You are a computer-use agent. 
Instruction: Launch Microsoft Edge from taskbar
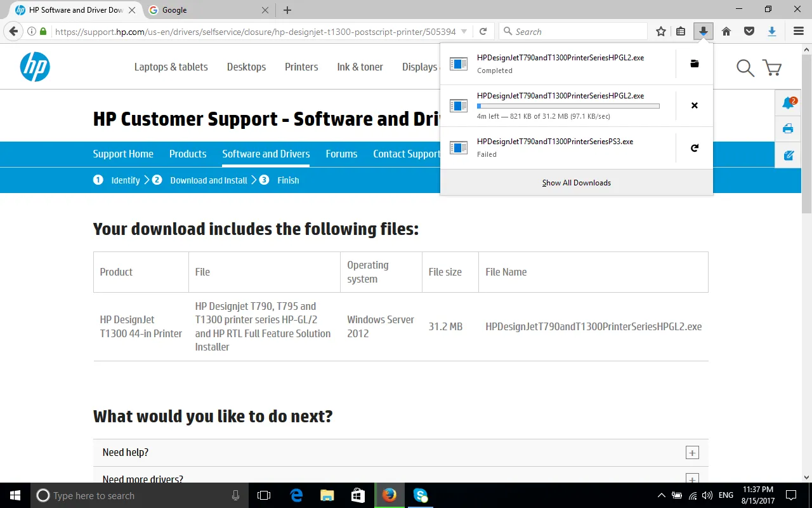(296, 495)
